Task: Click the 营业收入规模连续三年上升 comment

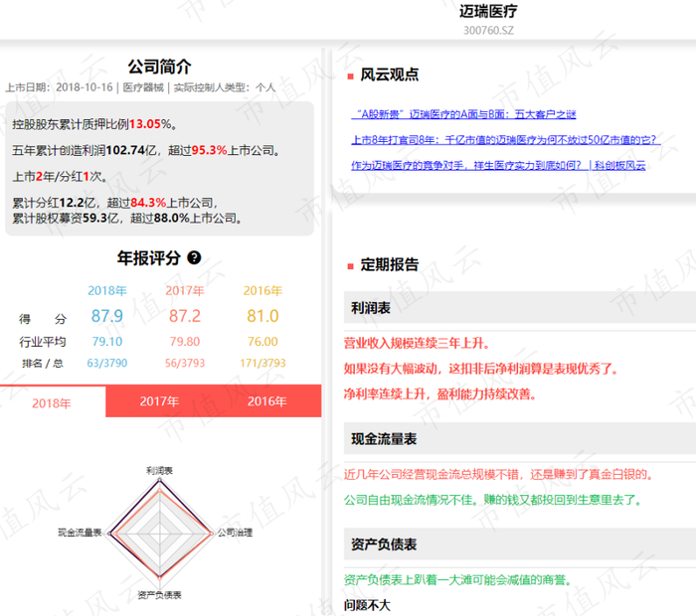Action: coord(417,343)
